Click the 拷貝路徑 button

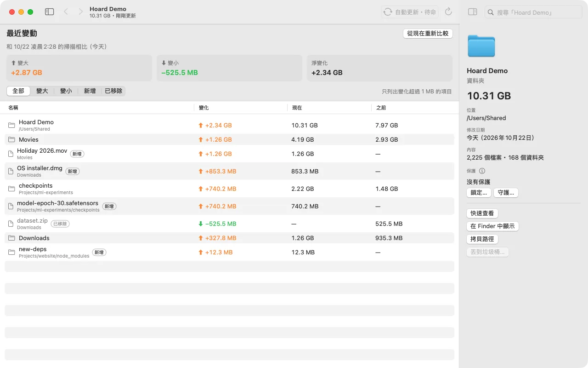point(482,239)
